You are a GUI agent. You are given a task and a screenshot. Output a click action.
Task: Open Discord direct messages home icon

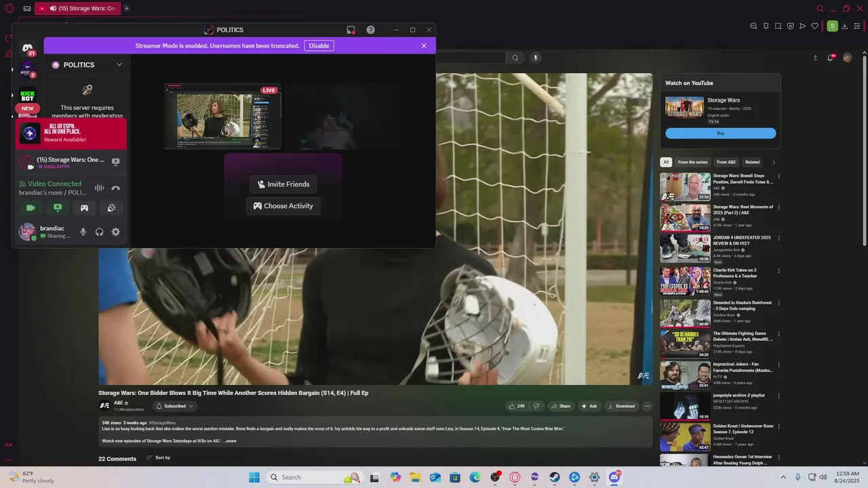28,49
